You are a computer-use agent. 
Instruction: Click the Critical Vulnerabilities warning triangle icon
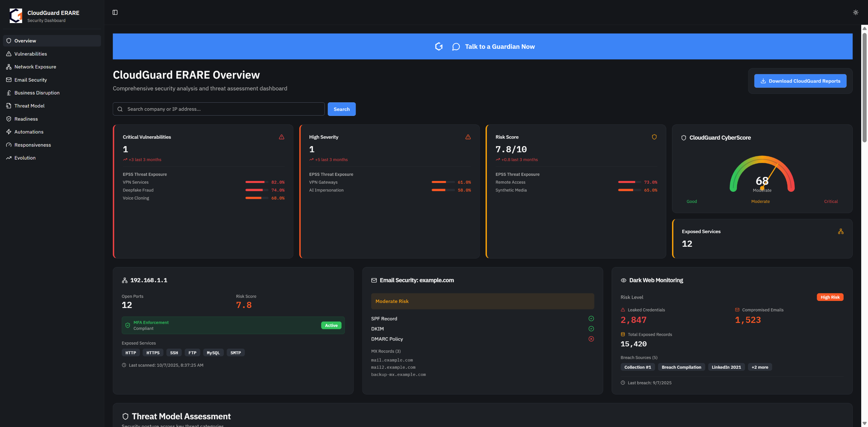pos(281,137)
